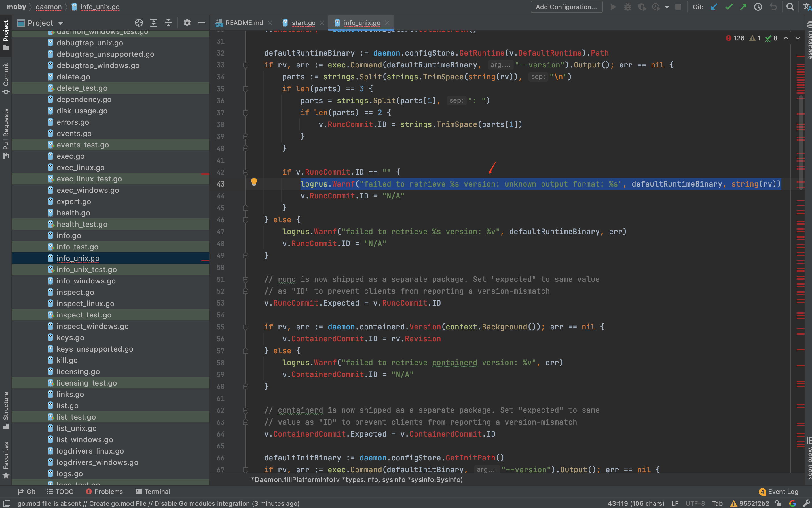Image resolution: width=812 pixels, height=508 pixels.
Task: Switch to the README.md tab
Action: (244, 23)
